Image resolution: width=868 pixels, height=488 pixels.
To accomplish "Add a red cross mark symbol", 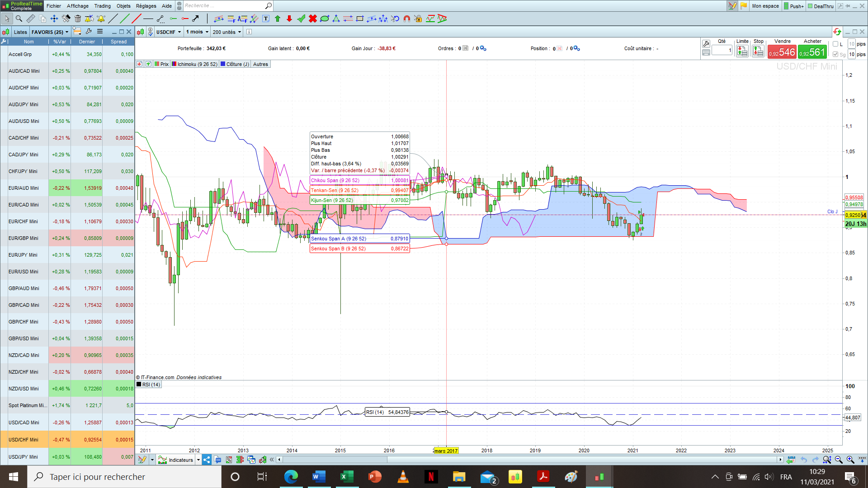I will pyautogui.click(x=313, y=19).
